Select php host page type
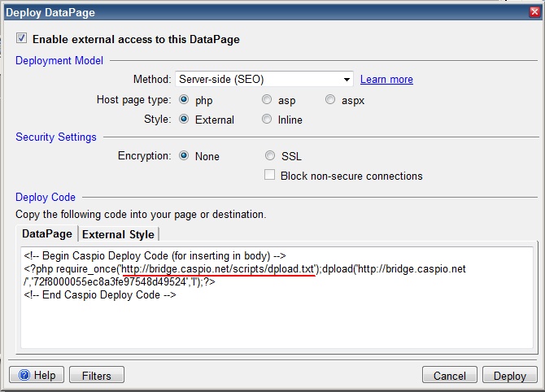This screenshot has width=545, height=392. (184, 100)
